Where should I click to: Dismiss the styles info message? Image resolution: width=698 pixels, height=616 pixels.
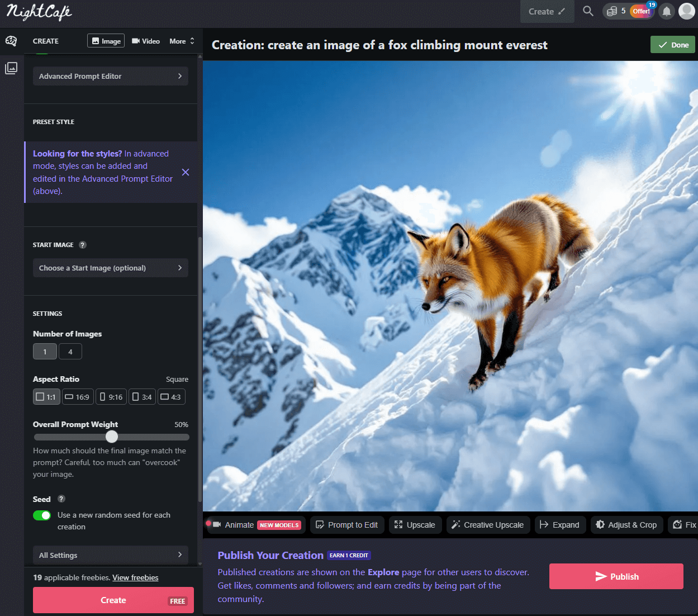[x=186, y=172]
